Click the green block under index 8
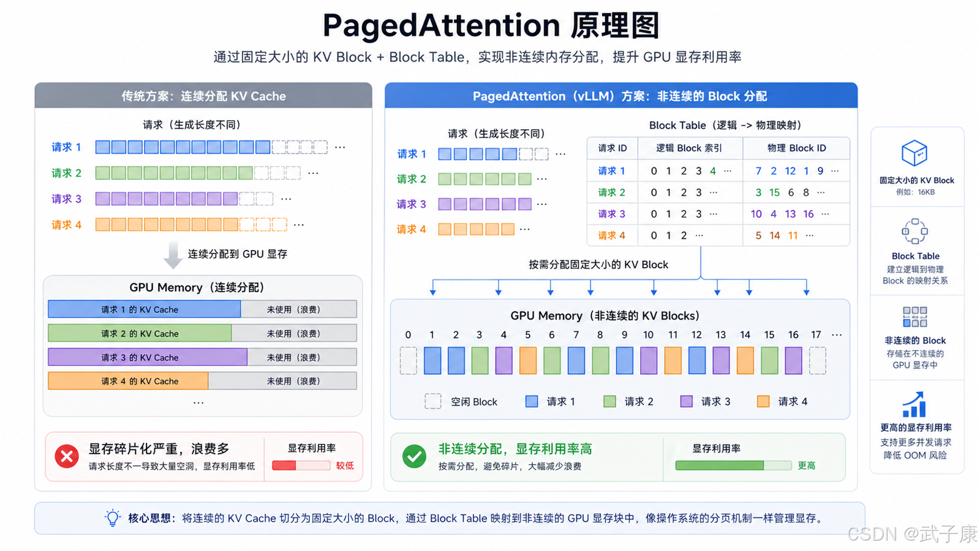The width and height of the screenshot is (980, 551). point(600,361)
